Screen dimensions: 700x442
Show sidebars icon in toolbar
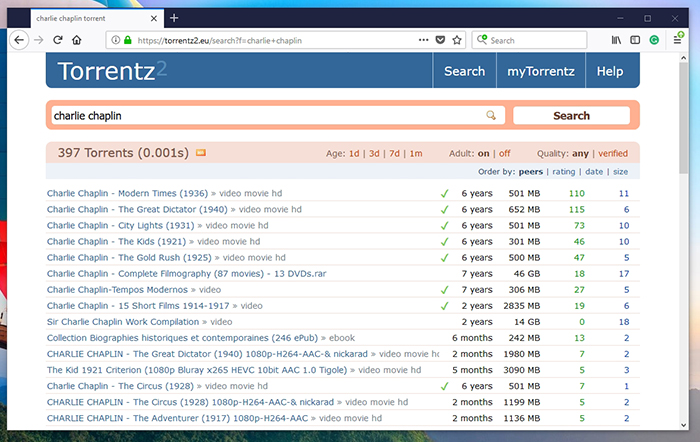635,40
